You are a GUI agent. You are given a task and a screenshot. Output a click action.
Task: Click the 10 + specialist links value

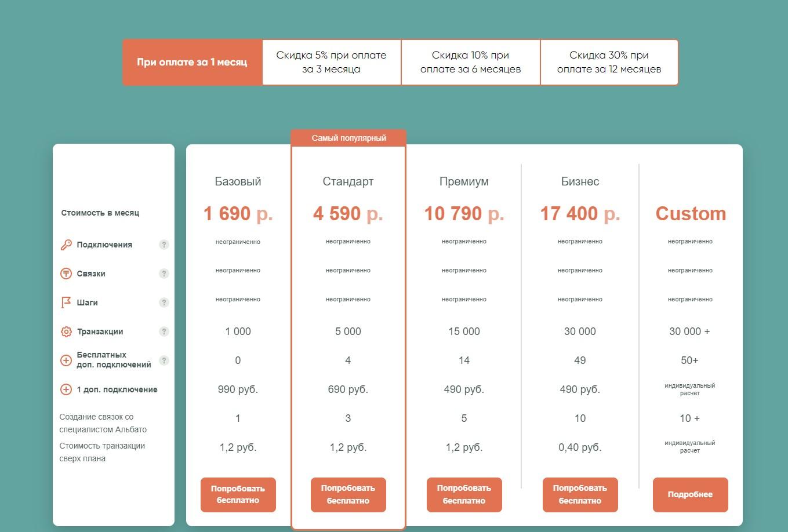pyautogui.click(x=689, y=418)
